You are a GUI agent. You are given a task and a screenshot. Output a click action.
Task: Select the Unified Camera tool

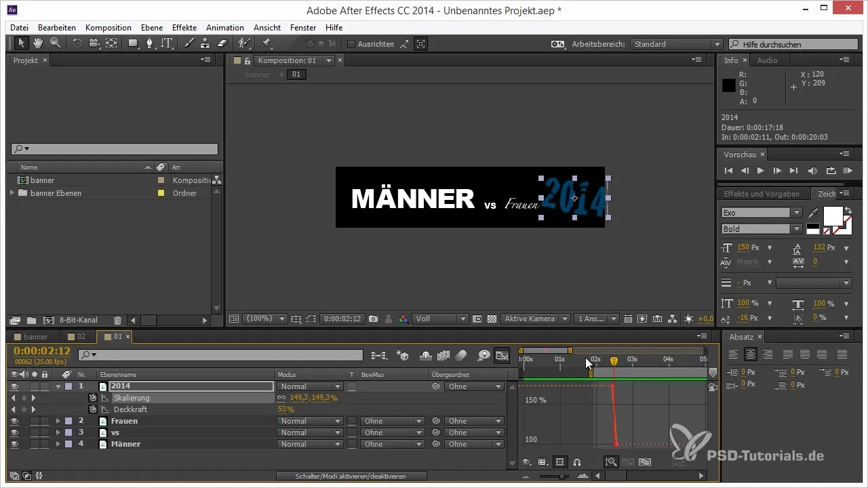(94, 43)
